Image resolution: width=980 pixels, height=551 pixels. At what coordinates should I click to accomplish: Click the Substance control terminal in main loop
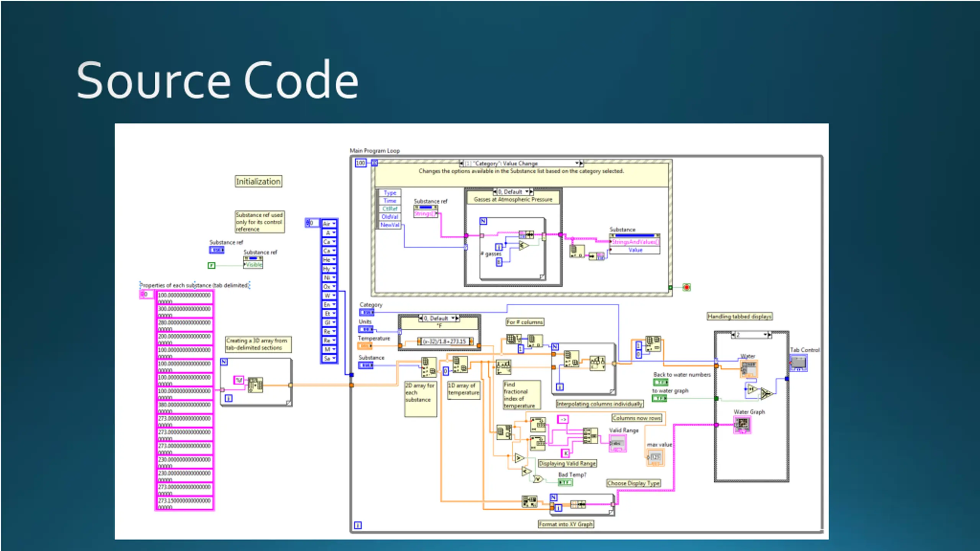point(366,365)
